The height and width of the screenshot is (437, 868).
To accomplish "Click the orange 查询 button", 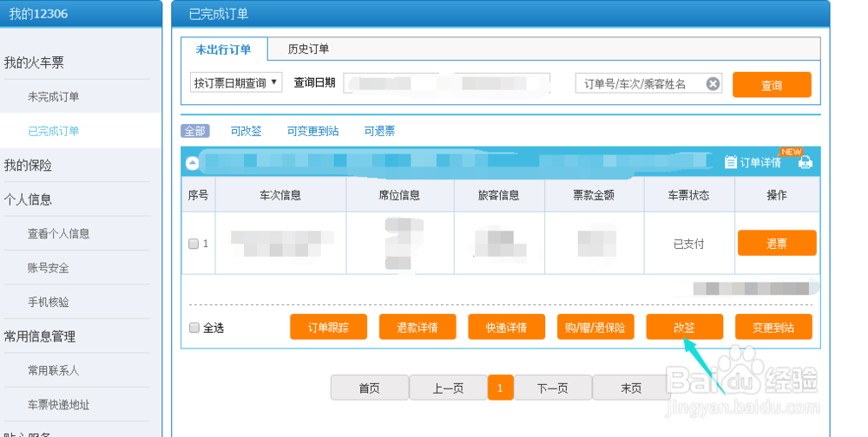I will tap(772, 85).
